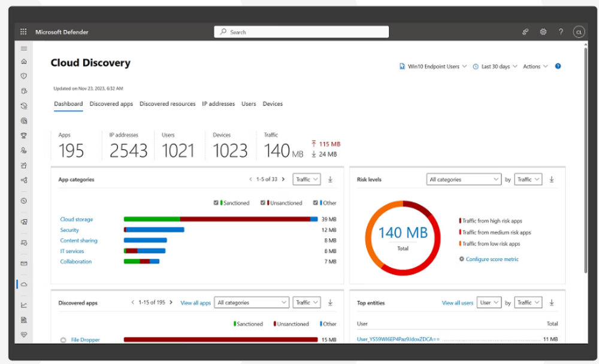Go to next Discovered apps page
The height and width of the screenshot is (364, 599).
(171, 302)
